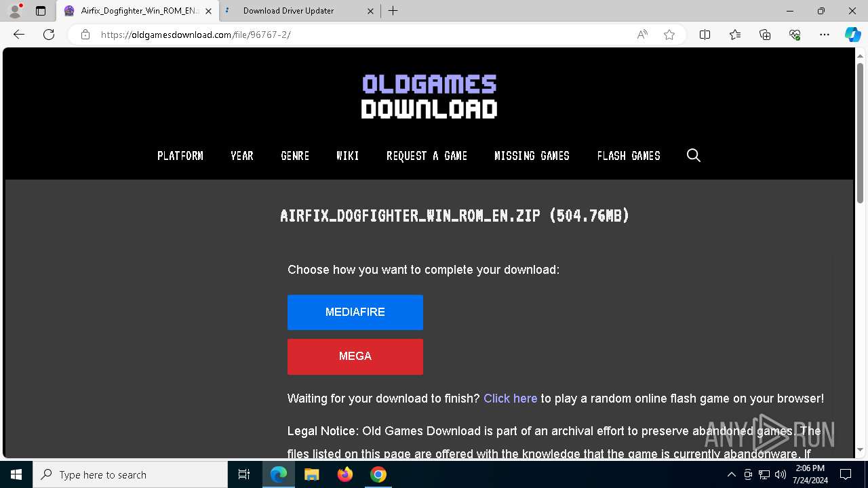The height and width of the screenshot is (488, 868).
Task: Go to REQUEST A GAME page
Action: 427,156
